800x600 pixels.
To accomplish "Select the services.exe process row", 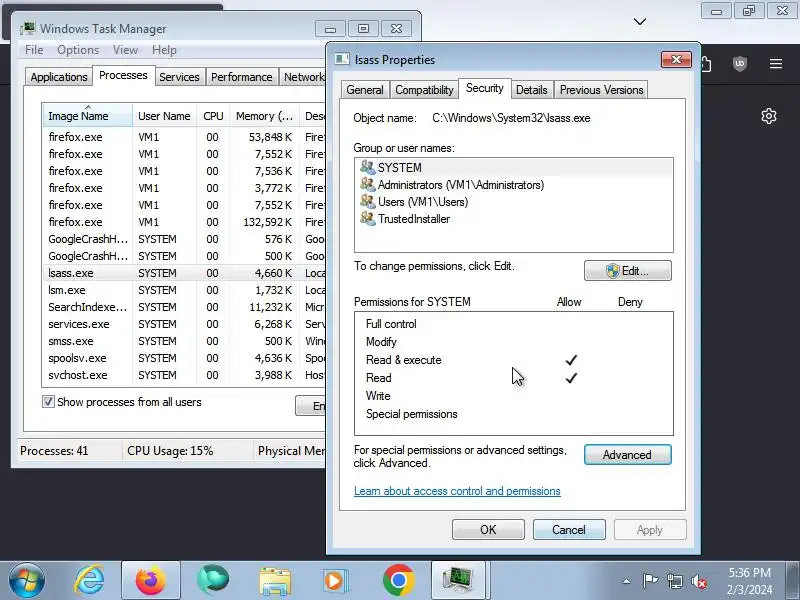I will click(x=185, y=324).
